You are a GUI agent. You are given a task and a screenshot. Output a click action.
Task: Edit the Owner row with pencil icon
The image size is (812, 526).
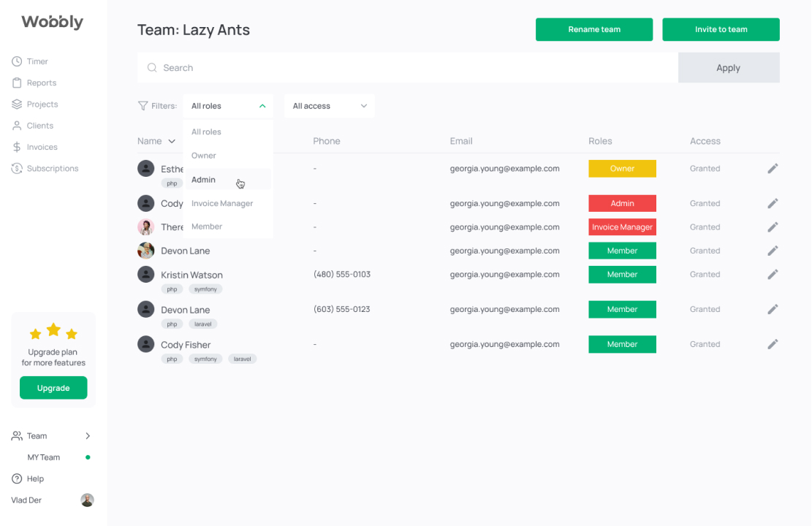pos(773,168)
